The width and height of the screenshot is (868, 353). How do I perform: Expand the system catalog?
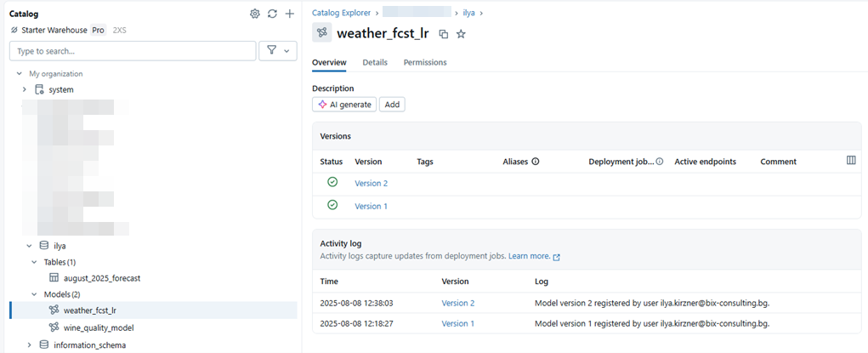pos(25,89)
